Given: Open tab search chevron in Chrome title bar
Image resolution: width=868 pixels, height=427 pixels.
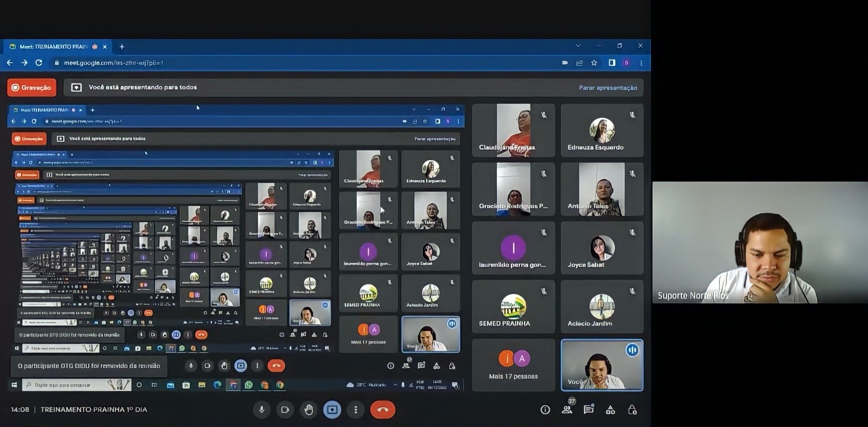Looking at the screenshot, I should (x=578, y=46).
